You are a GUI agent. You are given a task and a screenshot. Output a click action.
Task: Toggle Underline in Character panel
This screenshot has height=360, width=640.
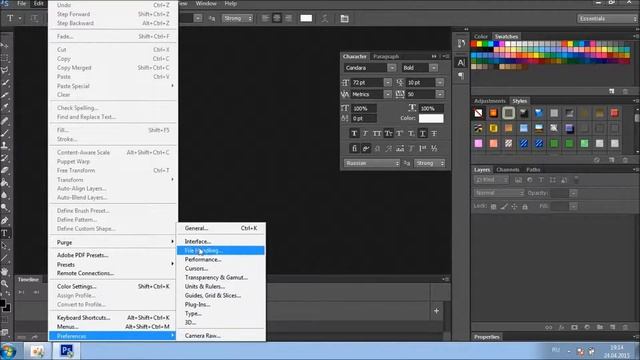(x=422, y=133)
